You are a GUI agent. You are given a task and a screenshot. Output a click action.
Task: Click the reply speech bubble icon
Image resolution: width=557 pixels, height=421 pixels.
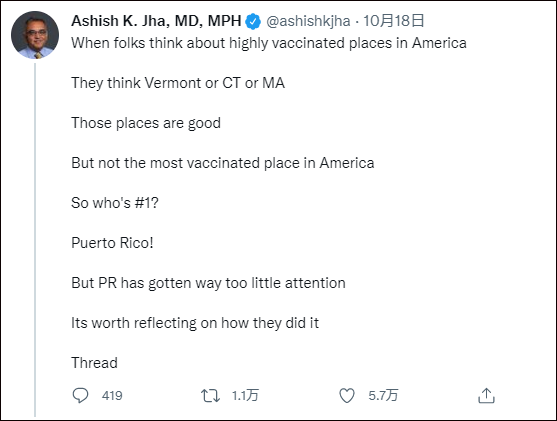pyautogui.click(x=80, y=395)
